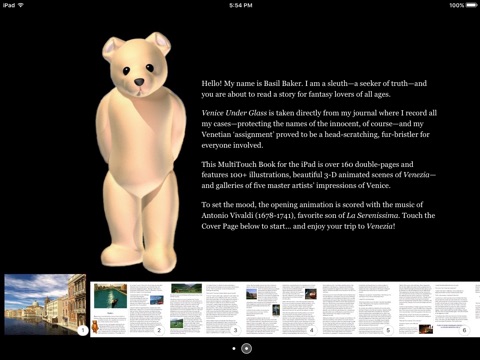Tap the first page indicator dot
This screenshot has width=480, height=360.
click(234, 348)
